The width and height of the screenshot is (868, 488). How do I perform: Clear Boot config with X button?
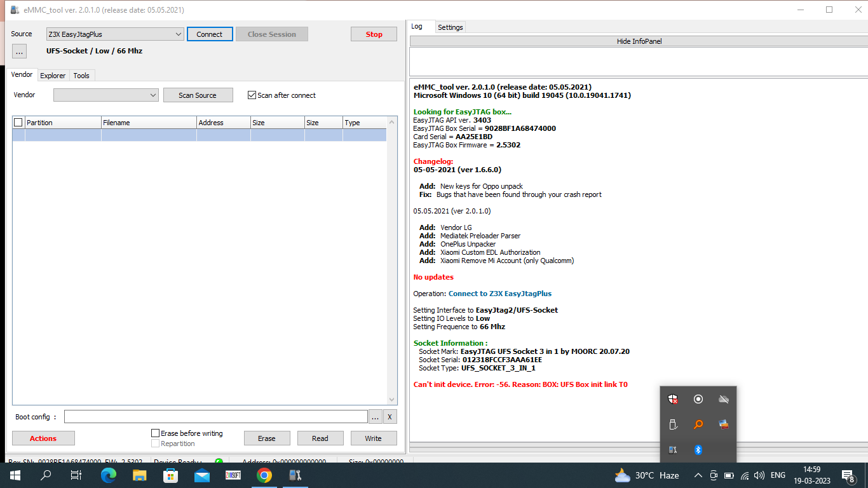coord(390,417)
